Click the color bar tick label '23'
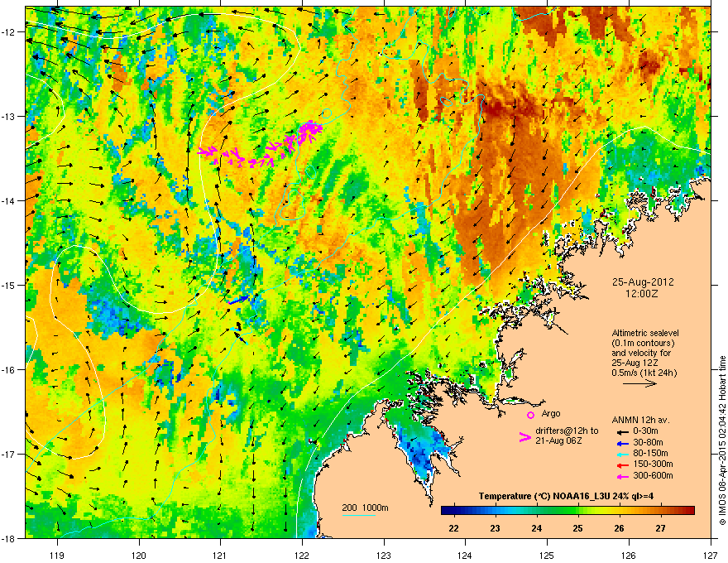This screenshot has height=563, width=728. click(495, 528)
